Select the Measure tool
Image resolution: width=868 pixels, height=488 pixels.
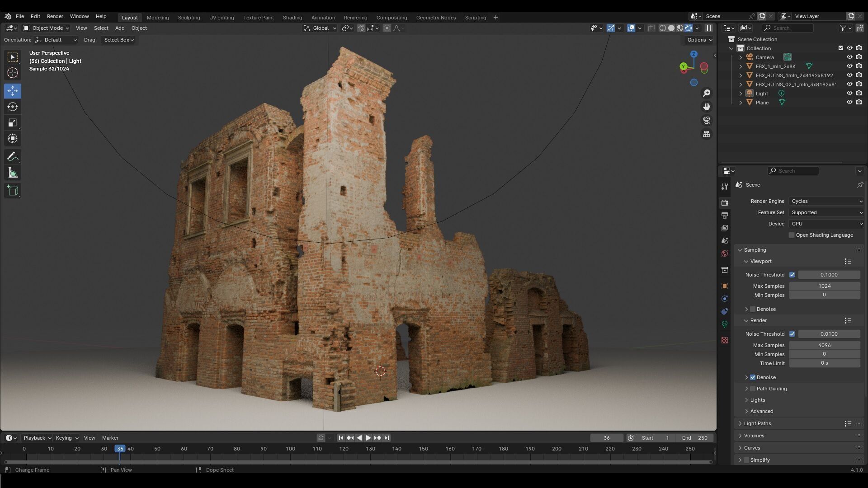[x=13, y=173]
